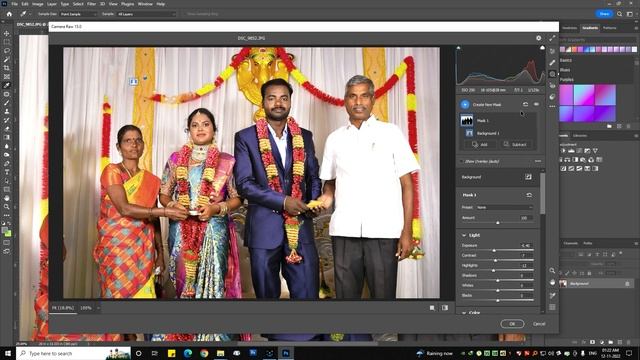The width and height of the screenshot is (640, 360).
Task: Open the Sample All Layers dropdown
Action: [146, 14]
